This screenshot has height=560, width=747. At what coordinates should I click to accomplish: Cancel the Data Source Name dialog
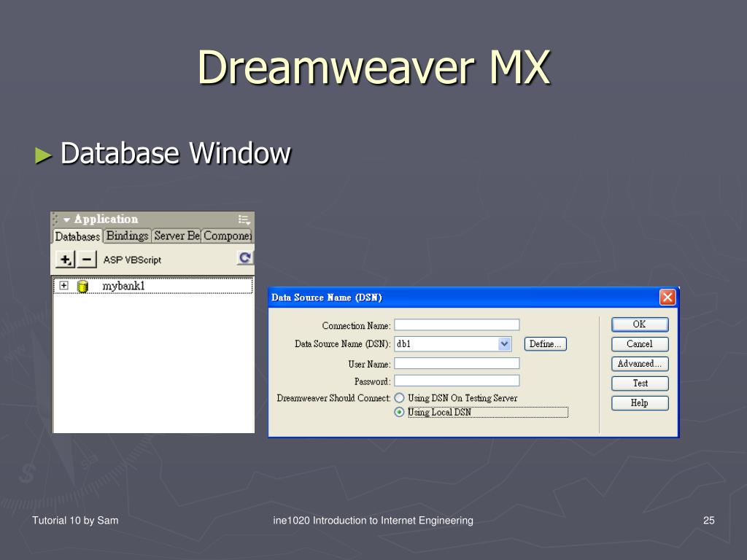640,344
